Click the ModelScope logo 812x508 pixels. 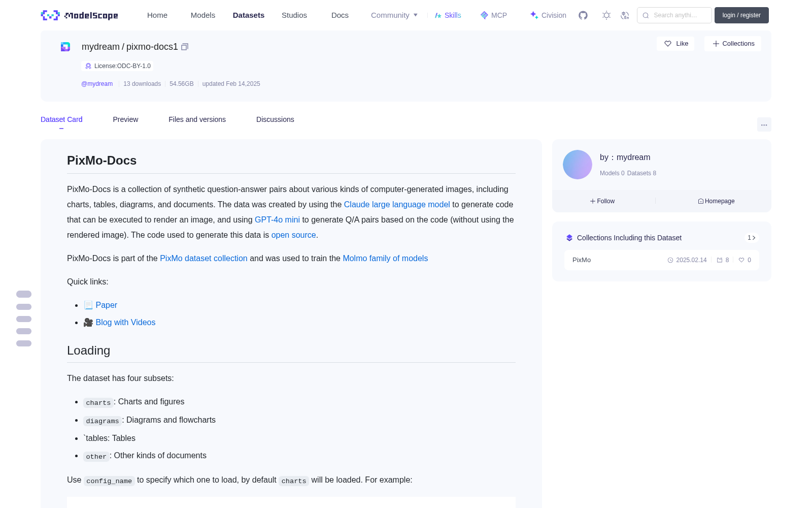80,15
